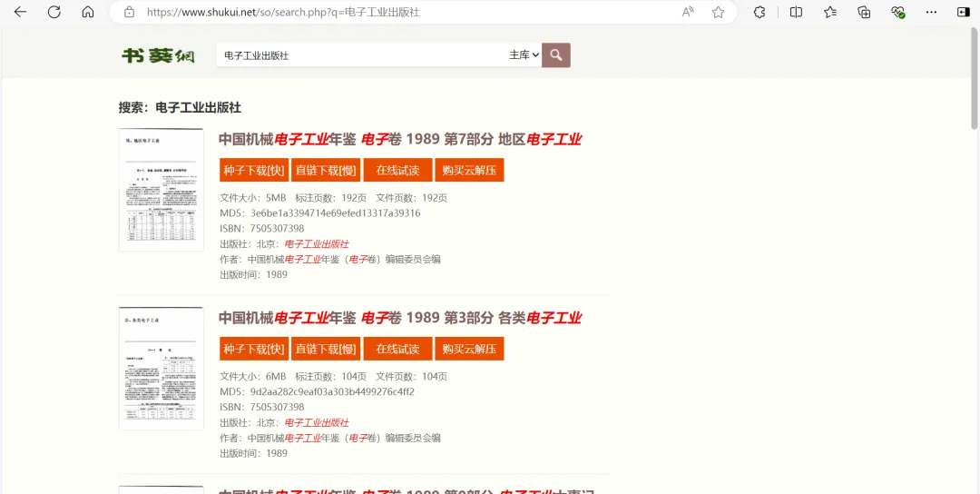Viewport: 980px width, 494px height.
Task: Click 购买云解压 for the 第7部分 book
Action: (469, 170)
